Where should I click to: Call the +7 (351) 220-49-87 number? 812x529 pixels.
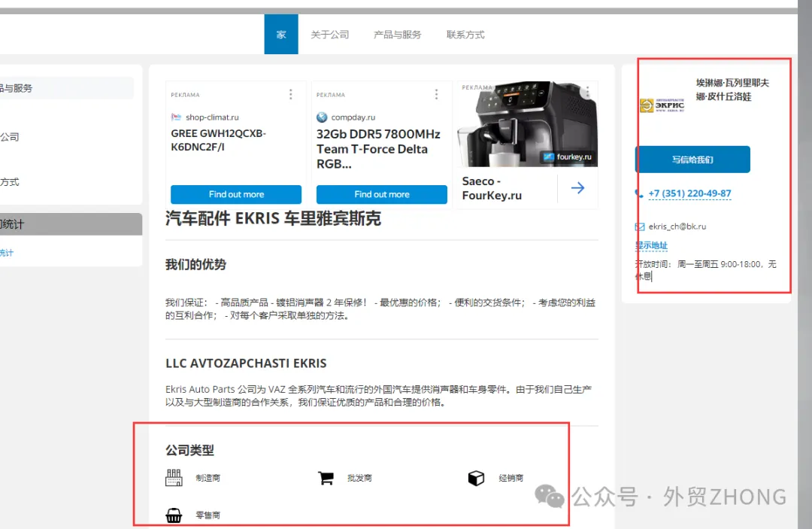click(x=689, y=193)
